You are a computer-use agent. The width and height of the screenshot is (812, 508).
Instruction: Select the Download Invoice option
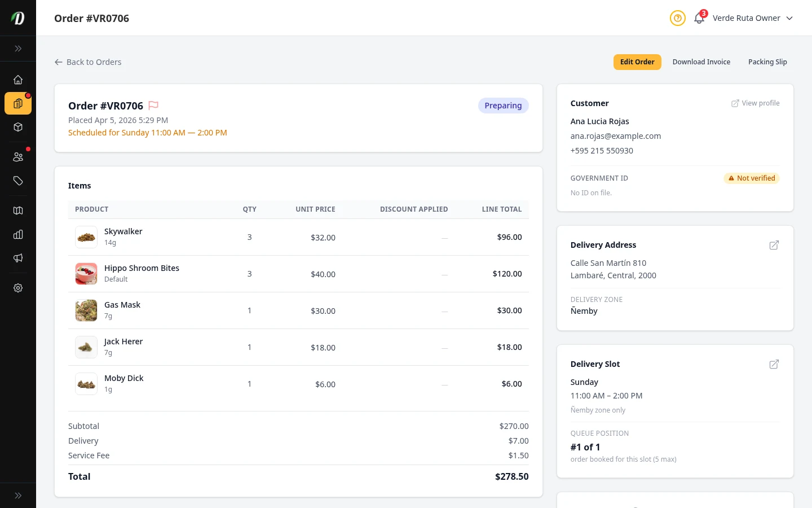point(701,62)
